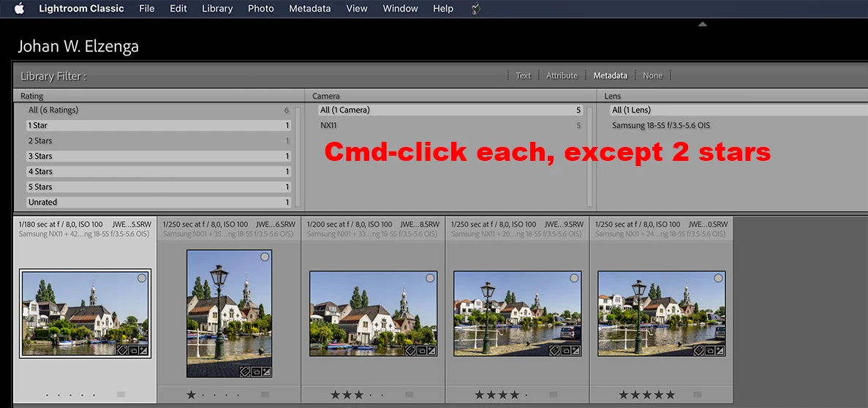Click the collection badge on JWE...0.SRW thumbnail

coord(709,350)
